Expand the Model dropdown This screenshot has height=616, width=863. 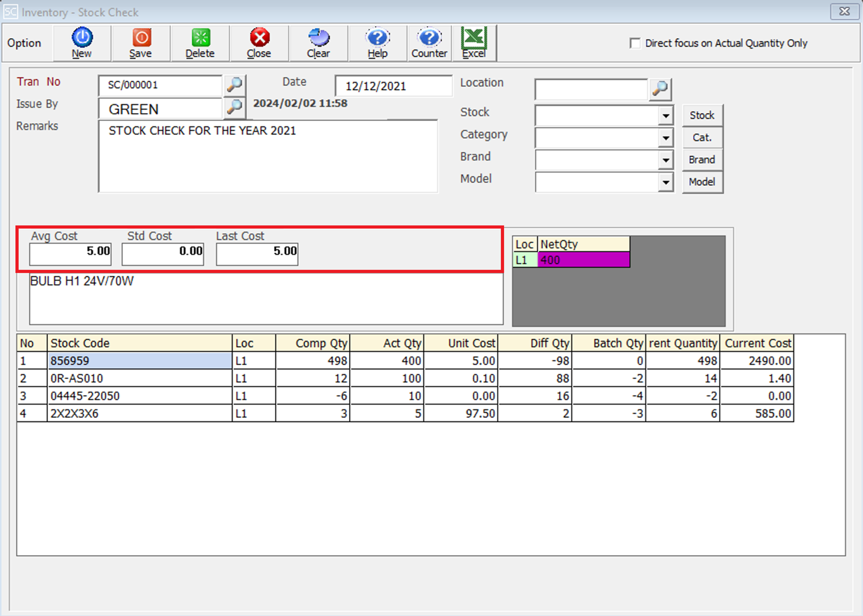(666, 182)
